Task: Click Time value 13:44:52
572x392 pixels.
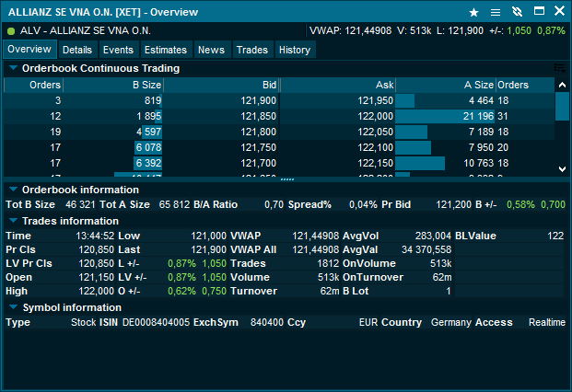Action: click(95, 236)
